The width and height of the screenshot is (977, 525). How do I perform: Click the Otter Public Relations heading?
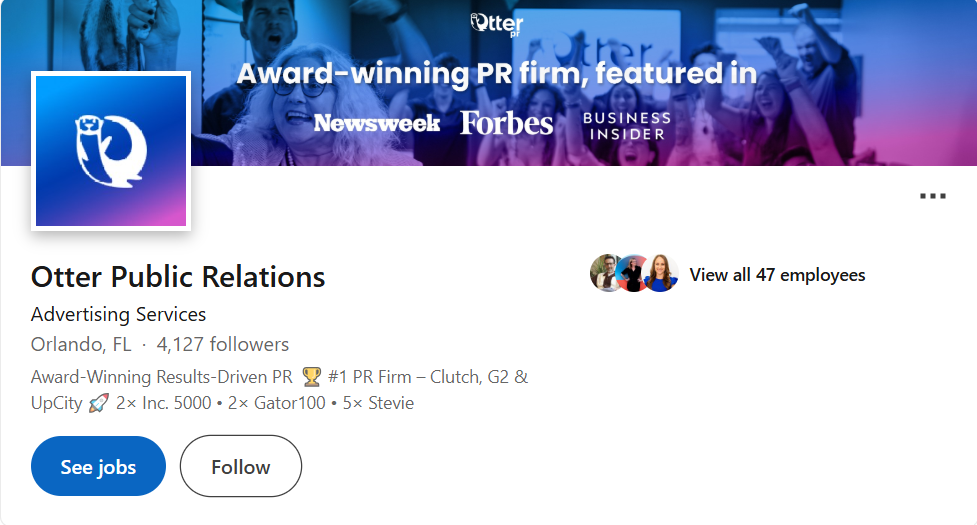[x=178, y=276]
